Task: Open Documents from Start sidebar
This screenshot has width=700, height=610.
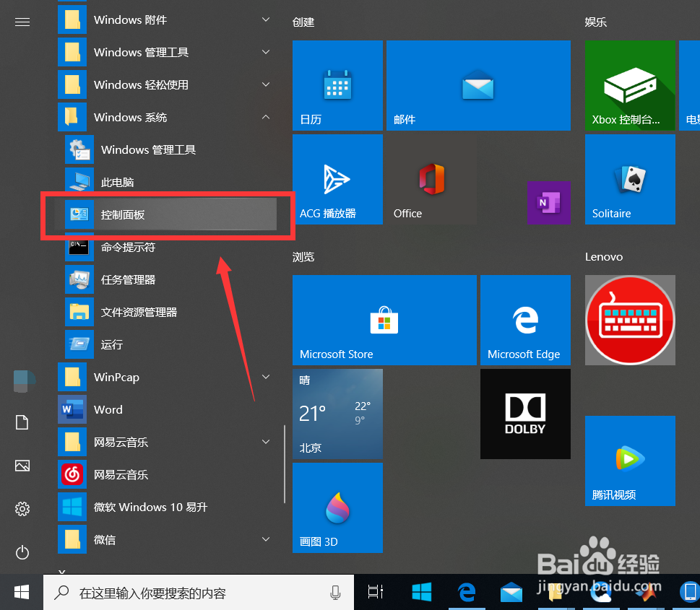Action: (22, 422)
